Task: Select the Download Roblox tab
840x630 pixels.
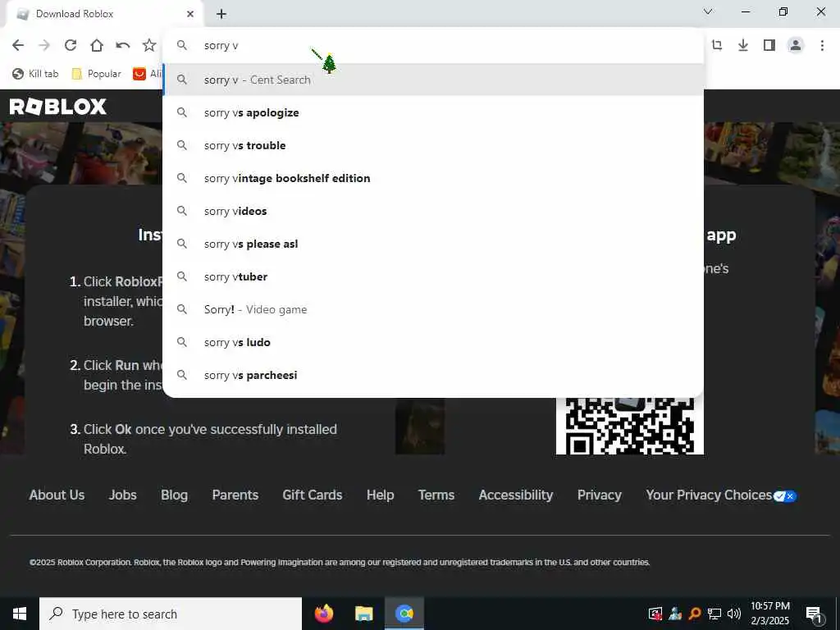Action: (104, 14)
